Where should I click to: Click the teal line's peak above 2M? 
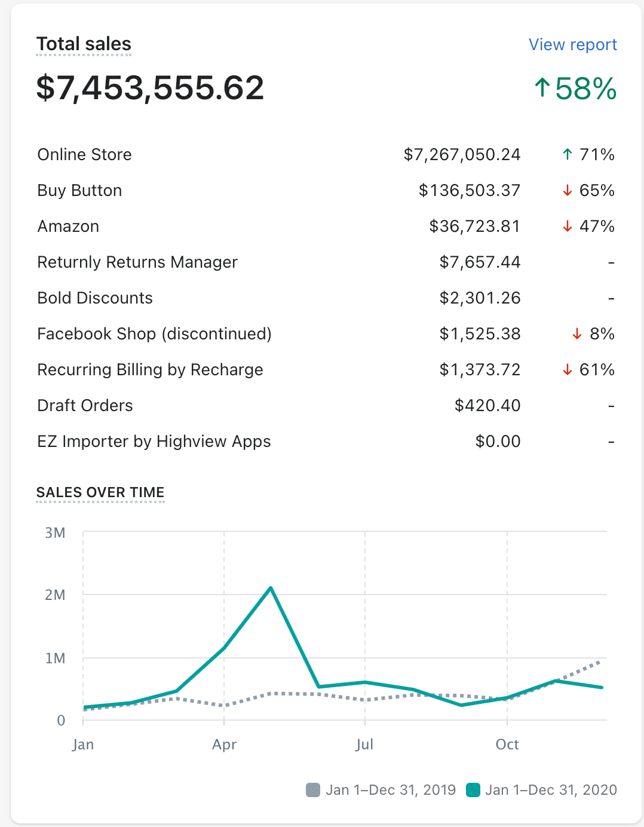(271, 588)
